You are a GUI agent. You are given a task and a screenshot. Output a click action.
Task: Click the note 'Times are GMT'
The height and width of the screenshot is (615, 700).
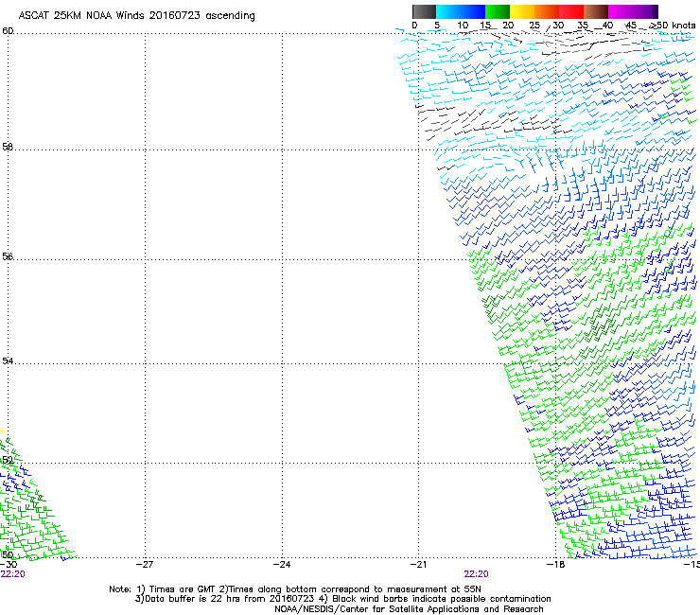[183, 589]
